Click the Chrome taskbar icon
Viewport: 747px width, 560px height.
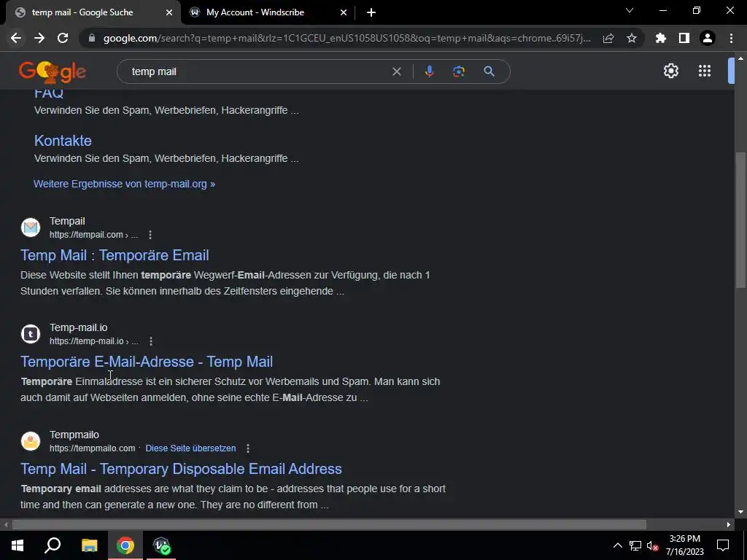click(x=125, y=545)
